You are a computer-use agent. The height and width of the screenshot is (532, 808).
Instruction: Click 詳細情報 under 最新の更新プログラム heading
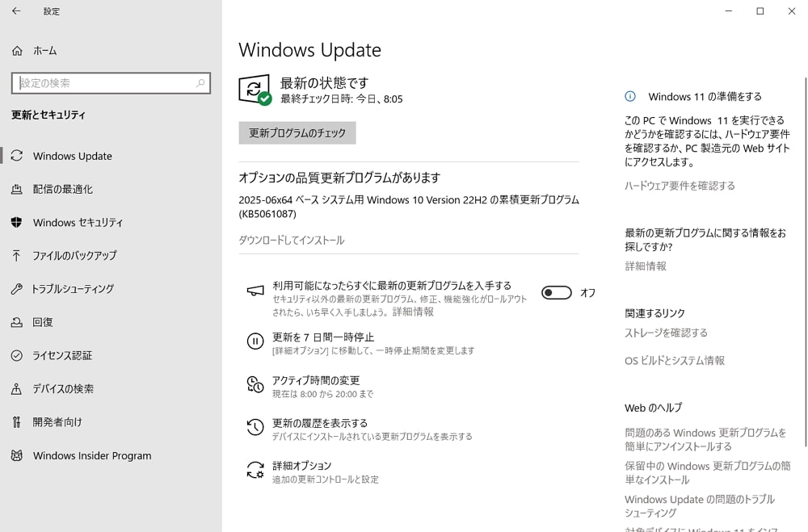(x=645, y=266)
